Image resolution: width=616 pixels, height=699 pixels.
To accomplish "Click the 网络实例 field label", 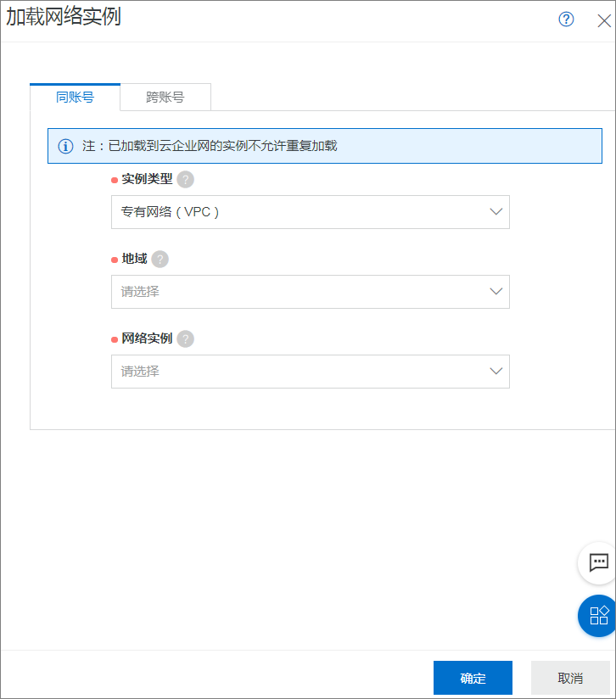I will tap(147, 338).
